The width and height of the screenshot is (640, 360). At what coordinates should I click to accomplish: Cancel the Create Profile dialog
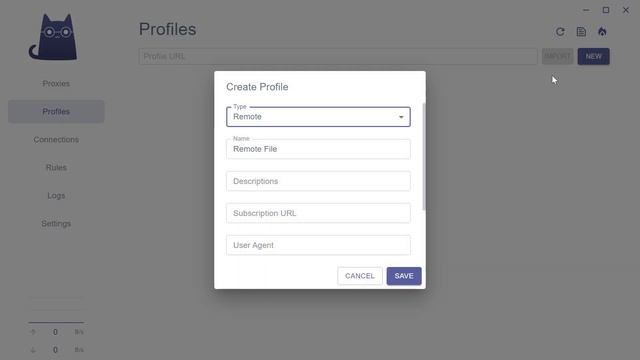(360, 276)
